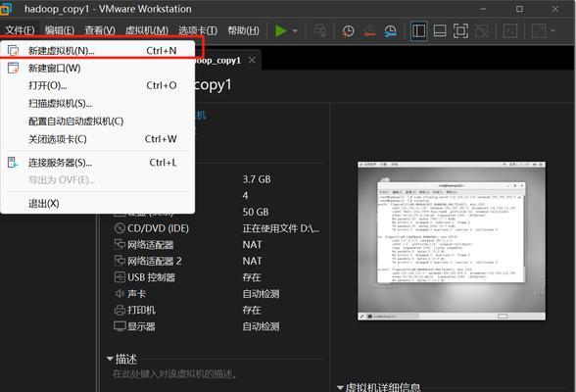Viewport: 576px width, 392px height.
Task: Click the USB 控制器 icon
Action: pos(120,277)
